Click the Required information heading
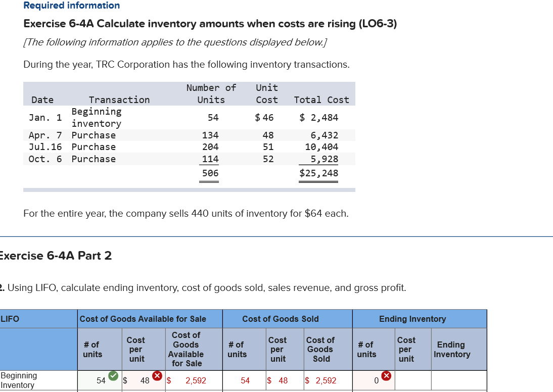The image size is (553, 392). tap(72, 5)
